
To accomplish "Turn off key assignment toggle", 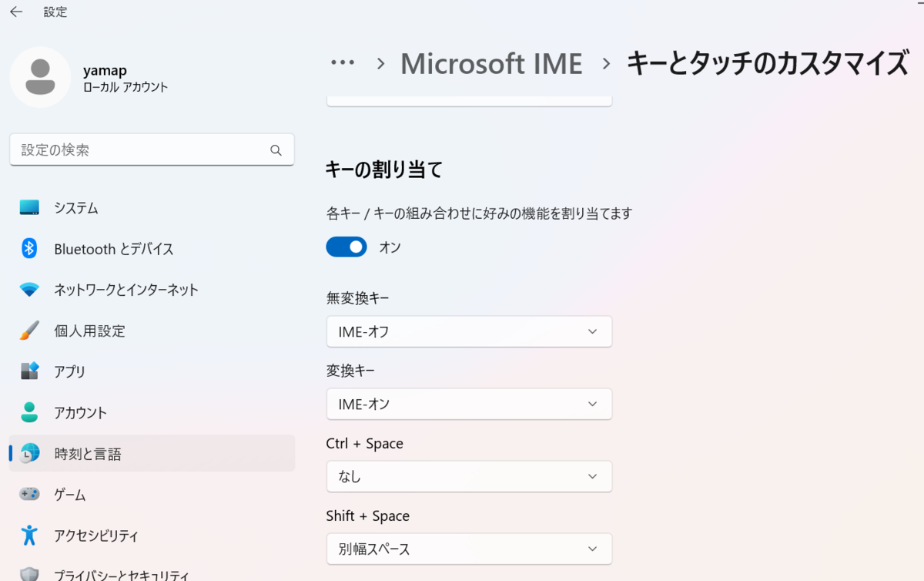I will tap(346, 247).
